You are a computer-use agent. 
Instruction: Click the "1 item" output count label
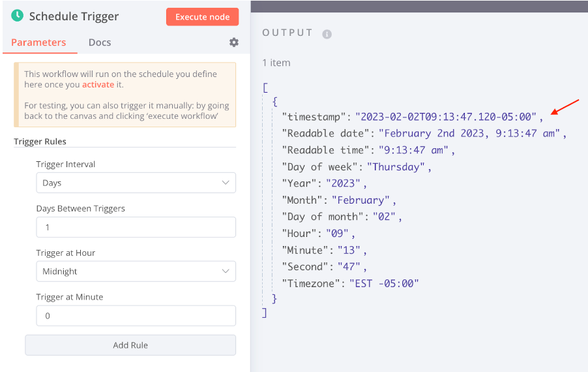[x=276, y=63]
